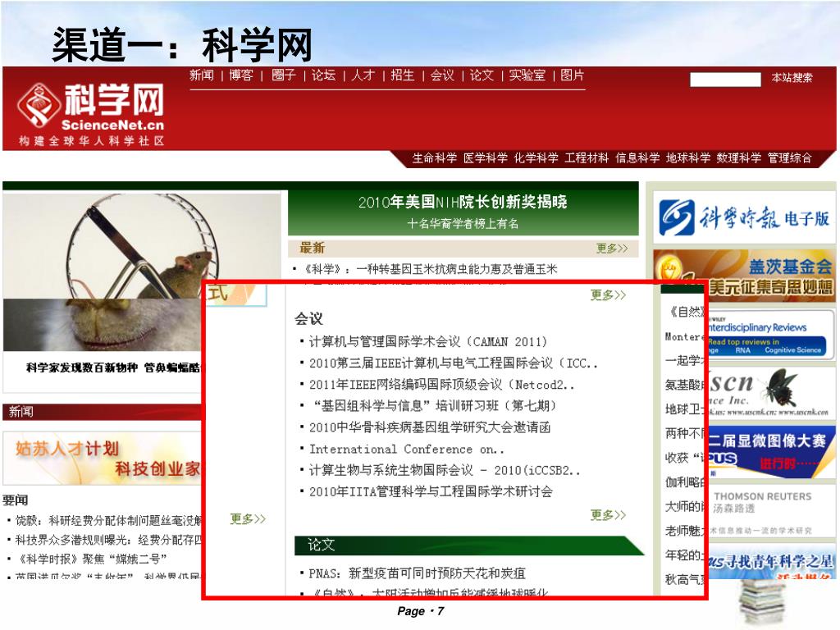Screen dimensions: 840x630
Task: Select the 地球科学 category
Action: click(x=688, y=158)
